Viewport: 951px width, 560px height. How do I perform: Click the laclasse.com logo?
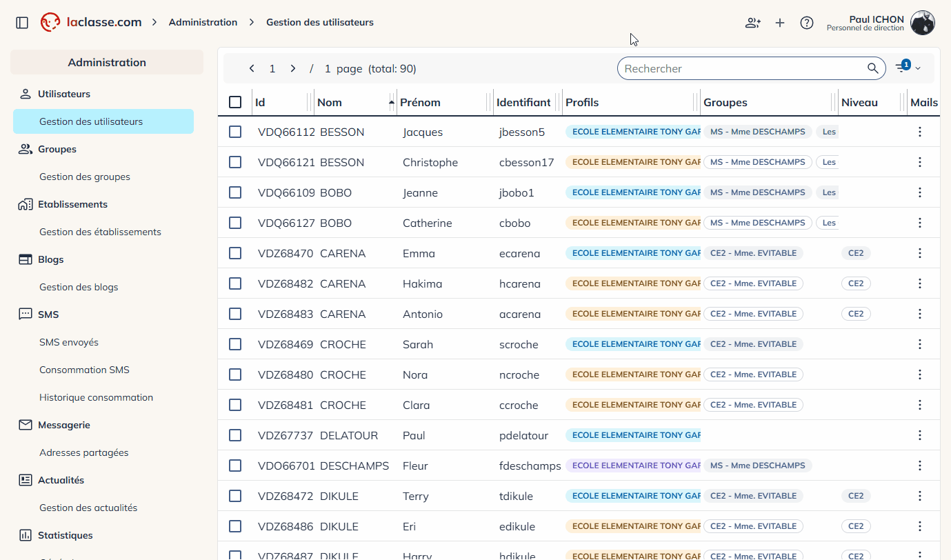click(x=91, y=22)
